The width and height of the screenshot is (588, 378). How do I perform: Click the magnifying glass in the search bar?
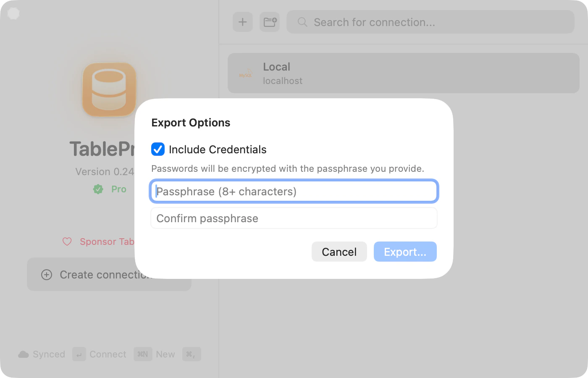(x=302, y=22)
